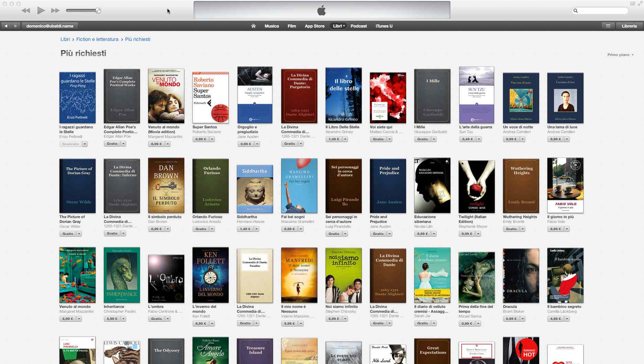Screen dimensions: 644x364
Task: Open Siddhartha book cover
Action: coord(255,189)
